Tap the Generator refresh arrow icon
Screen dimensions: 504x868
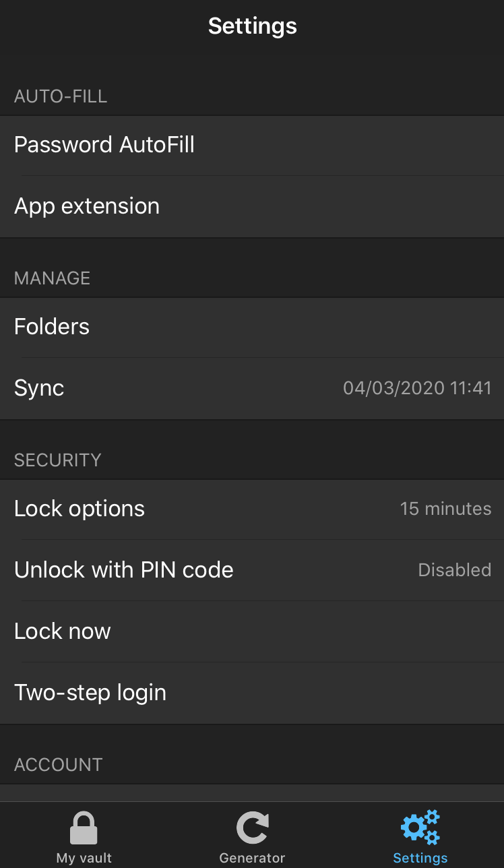click(253, 828)
